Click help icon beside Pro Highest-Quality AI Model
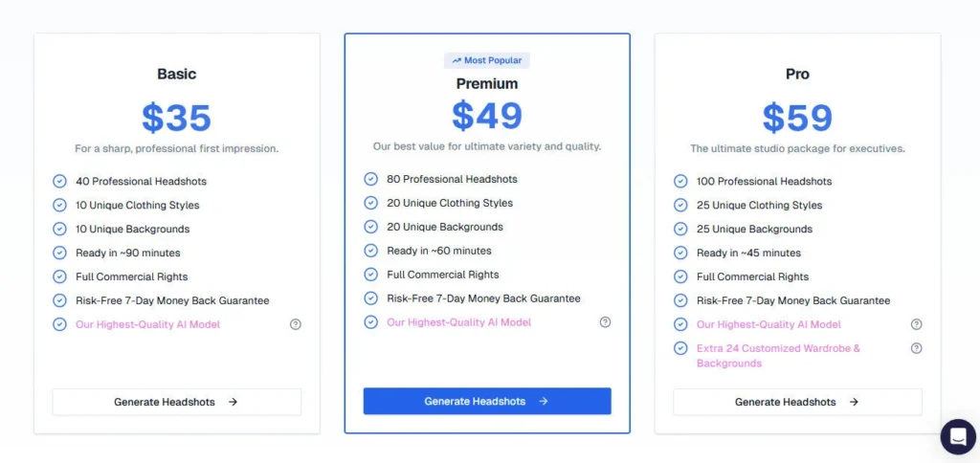 pyautogui.click(x=916, y=324)
